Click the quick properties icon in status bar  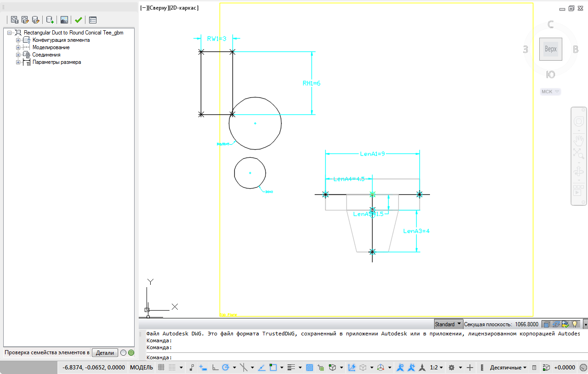pyautogui.click(x=534, y=368)
